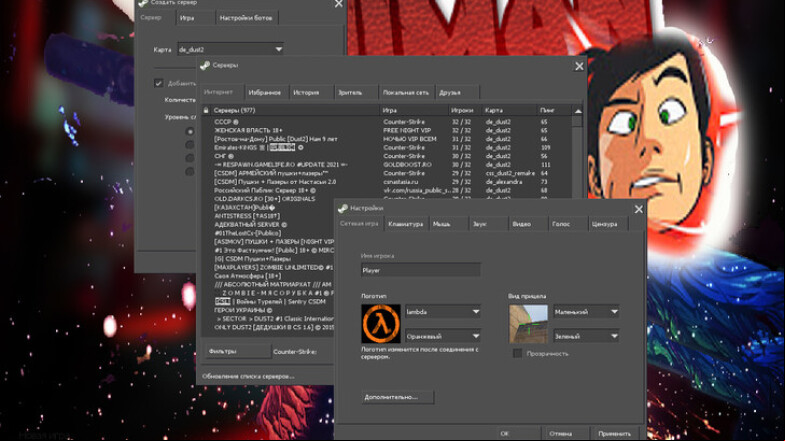Select the [CSDM] АРМЕЙСКИЙ пушки+лазеры server row
This screenshot has width=785, height=441.
pyautogui.click(x=387, y=173)
